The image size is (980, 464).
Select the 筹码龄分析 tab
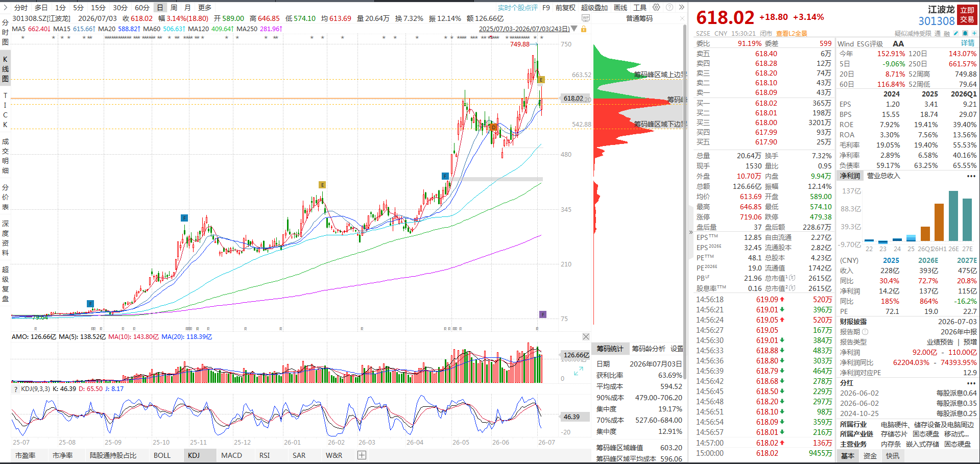(x=649, y=349)
